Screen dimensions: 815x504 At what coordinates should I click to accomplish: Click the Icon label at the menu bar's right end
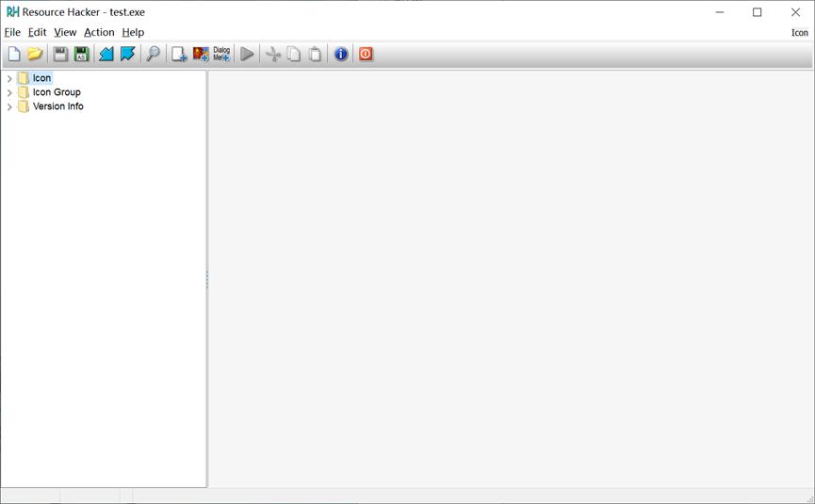(799, 32)
